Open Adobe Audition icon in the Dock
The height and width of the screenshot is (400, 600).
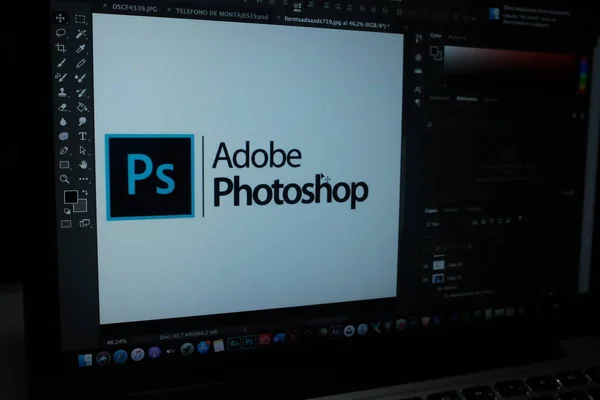click(234, 343)
